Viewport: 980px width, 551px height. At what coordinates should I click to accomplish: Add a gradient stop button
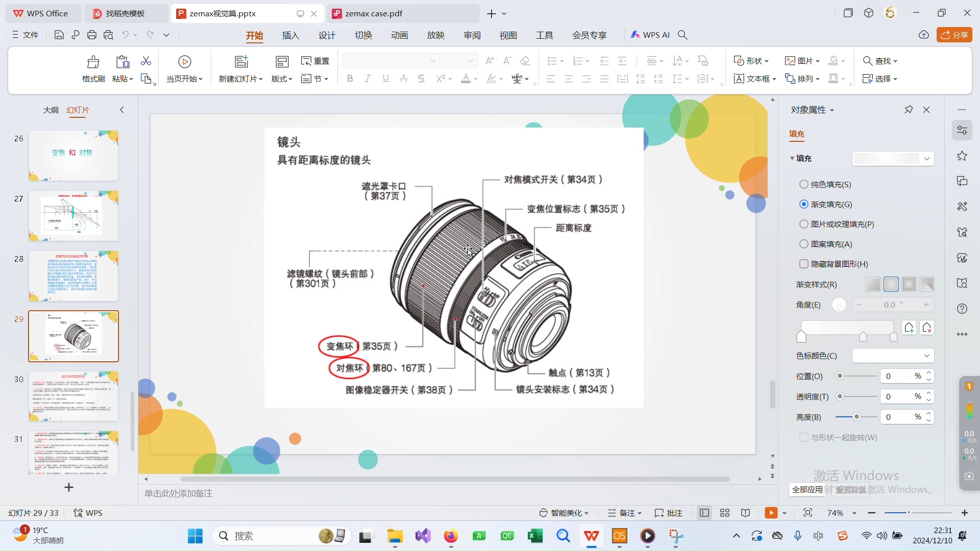909,328
